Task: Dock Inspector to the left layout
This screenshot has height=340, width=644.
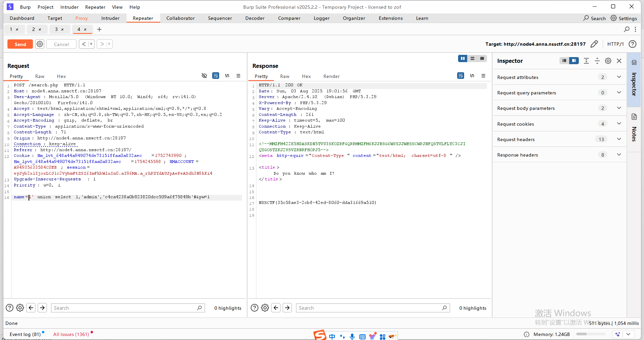Action: coord(564,61)
